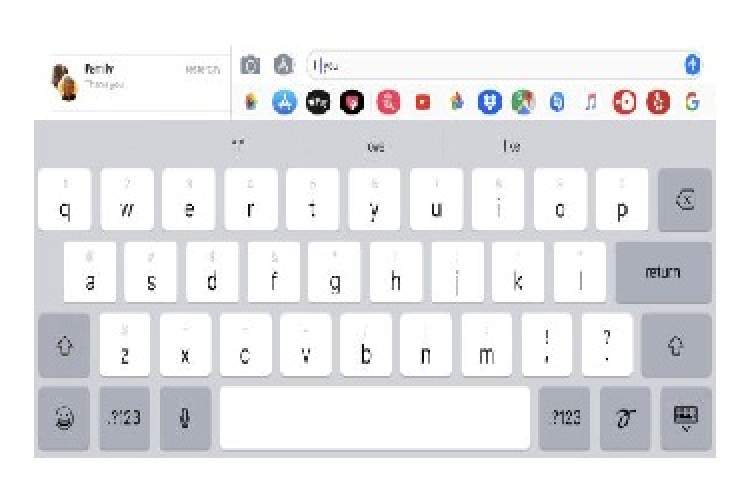Tap the red YouTube icon in the app strip

[x=422, y=102]
